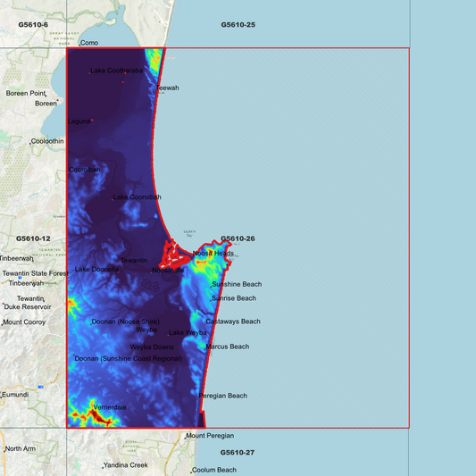Select the Cooroibah locality label
The image size is (476, 476).
click(x=85, y=170)
